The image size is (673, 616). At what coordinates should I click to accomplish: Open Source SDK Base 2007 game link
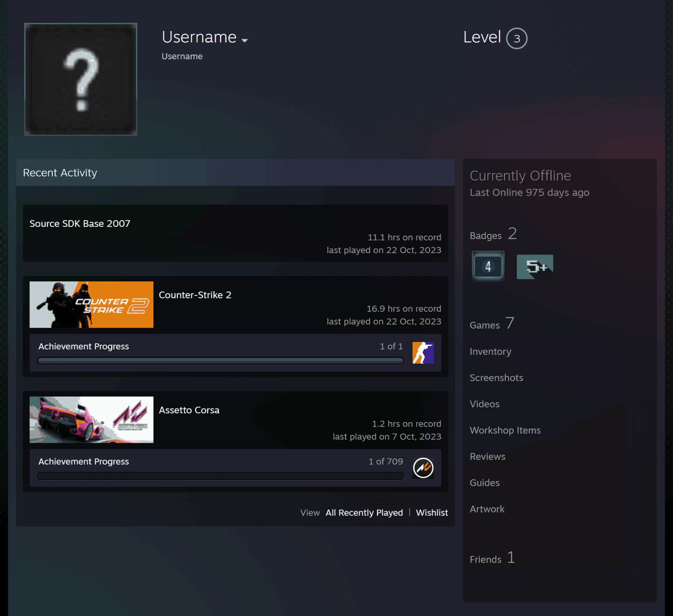(x=80, y=223)
